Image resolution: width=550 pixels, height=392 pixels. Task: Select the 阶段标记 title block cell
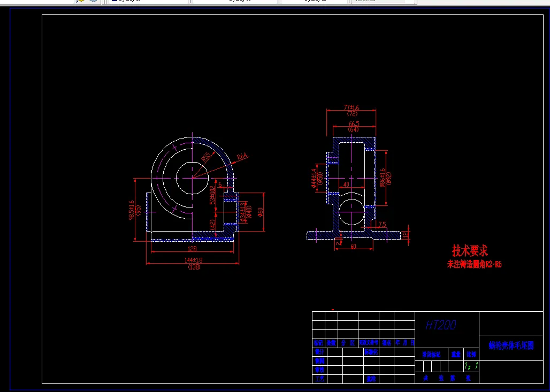(431, 355)
